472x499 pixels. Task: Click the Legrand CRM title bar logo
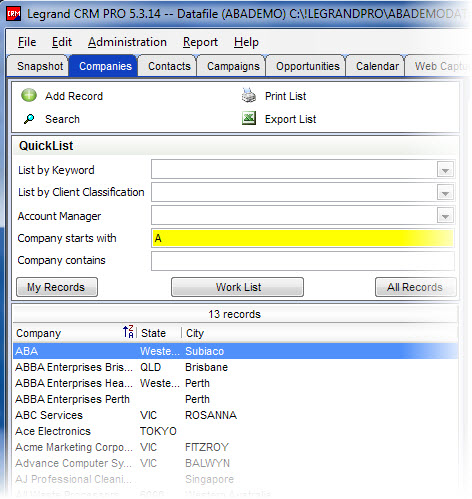pyautogui.click(x=14, y=14)
